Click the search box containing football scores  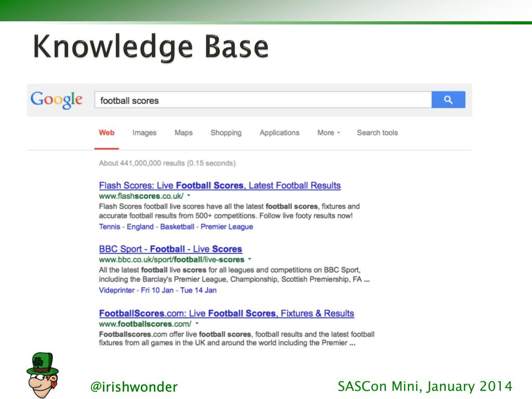263,100
